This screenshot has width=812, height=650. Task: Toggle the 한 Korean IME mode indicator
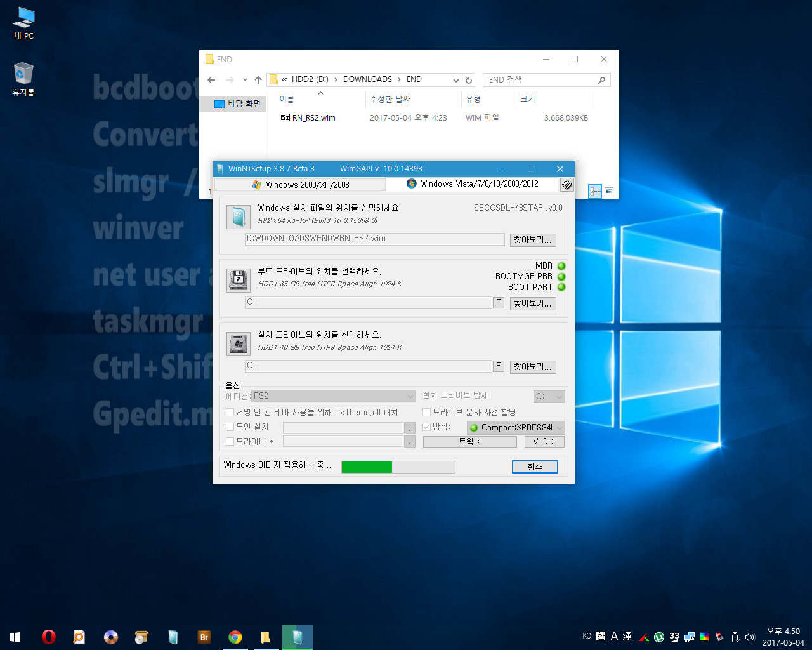[x=601, y=636]
